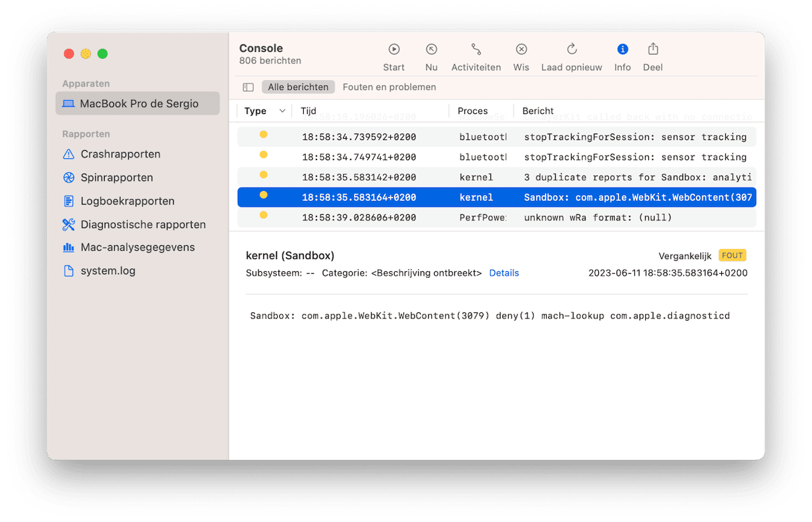
Task: Select Mac-analysegegevens in the sidebar
Action: [x=138, y=248]
